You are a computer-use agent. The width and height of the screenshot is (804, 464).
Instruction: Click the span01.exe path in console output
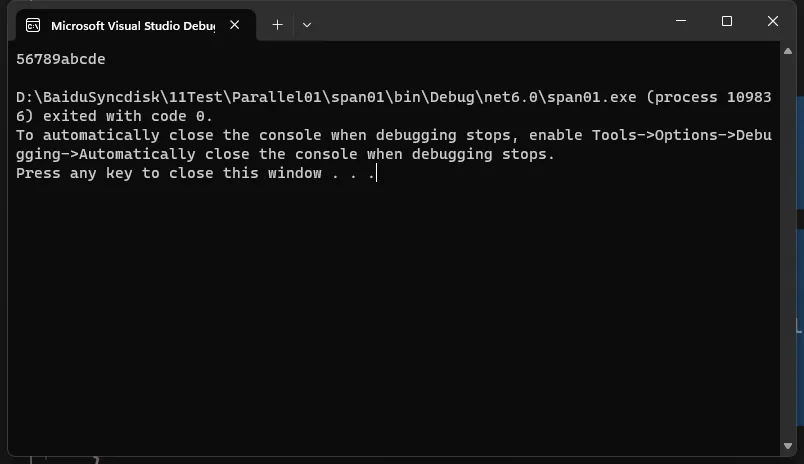point(326,97)
